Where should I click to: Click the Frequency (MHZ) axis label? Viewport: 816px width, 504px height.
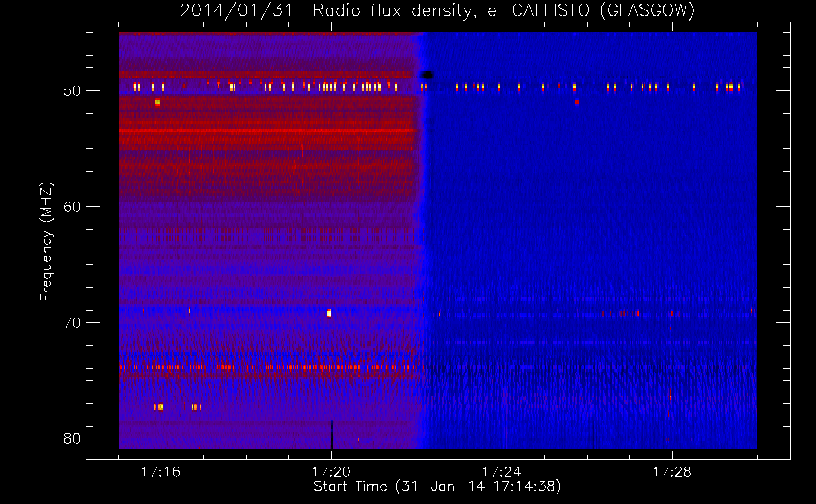pos(46,242)
